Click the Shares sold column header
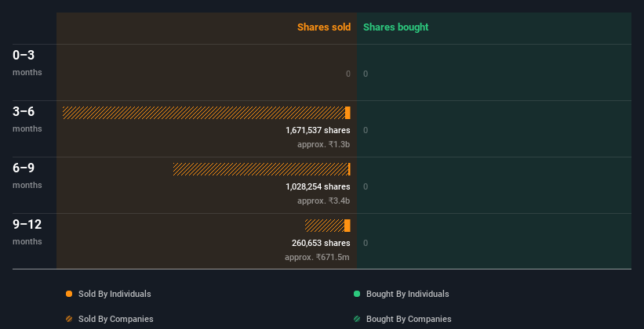Screen dimensions: 644x329 [324, 27]
